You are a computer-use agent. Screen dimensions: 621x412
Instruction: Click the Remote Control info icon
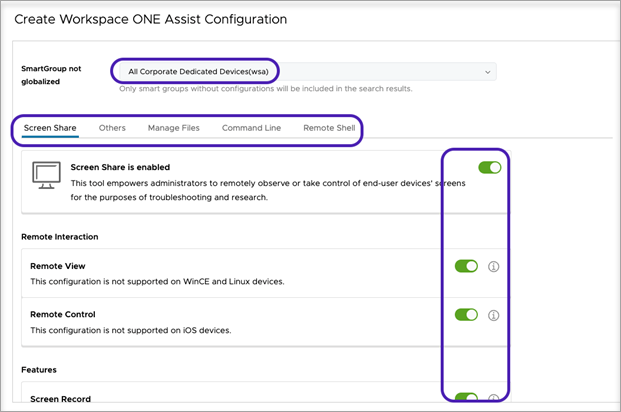pos(493,315)
